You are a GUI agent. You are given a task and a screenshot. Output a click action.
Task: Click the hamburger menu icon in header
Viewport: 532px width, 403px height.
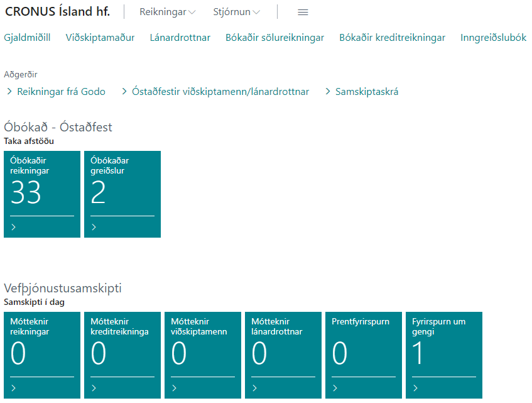303,12
